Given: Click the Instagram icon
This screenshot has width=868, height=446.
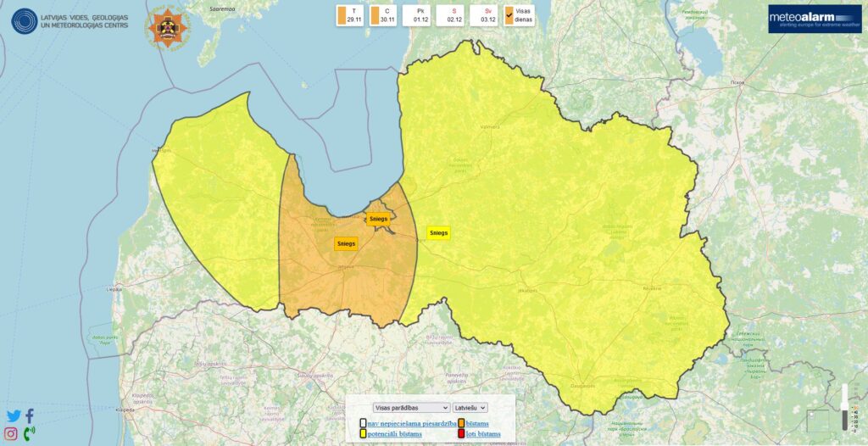Looking at the screenshot, I should click(11, 434).
